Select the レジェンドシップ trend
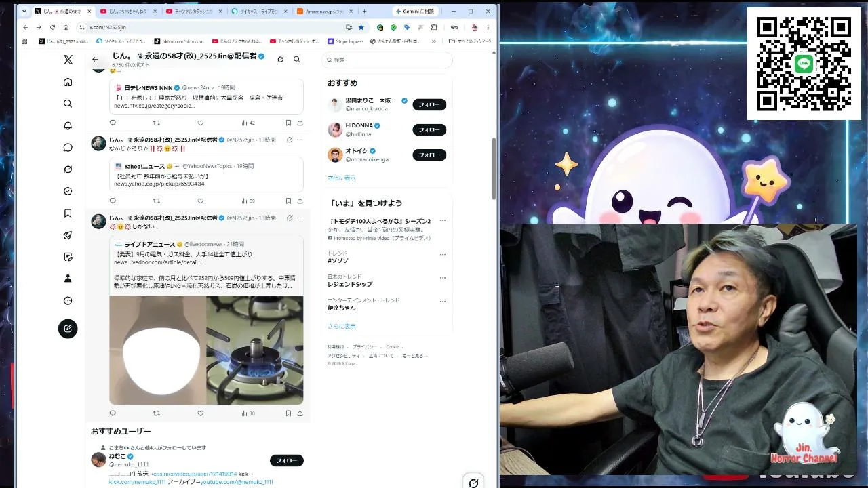868x488 pixels. click(x=350, y=284)
